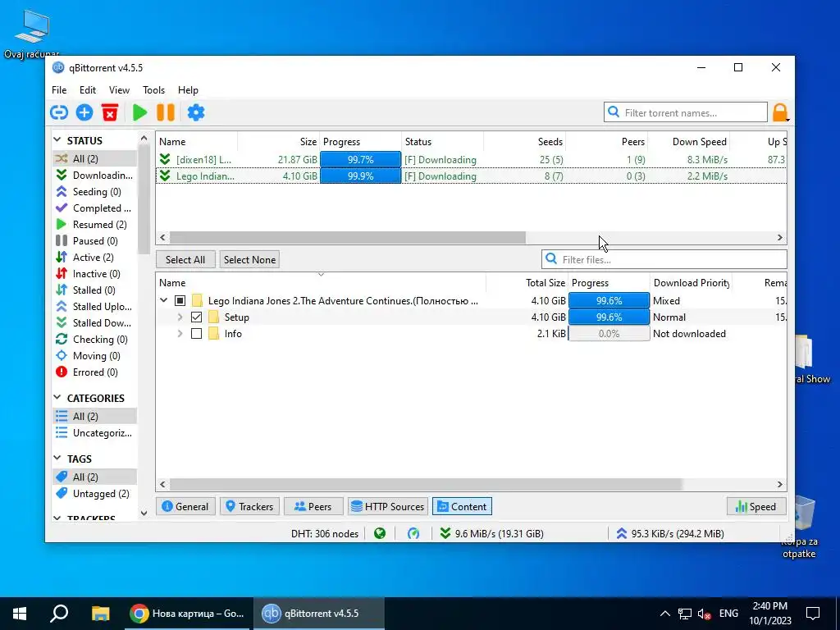Viewport: 840px width, 630px height.
Task: Sort torrents by Down Speed column header
Action: pyautogui.click(x=689, y=142)
